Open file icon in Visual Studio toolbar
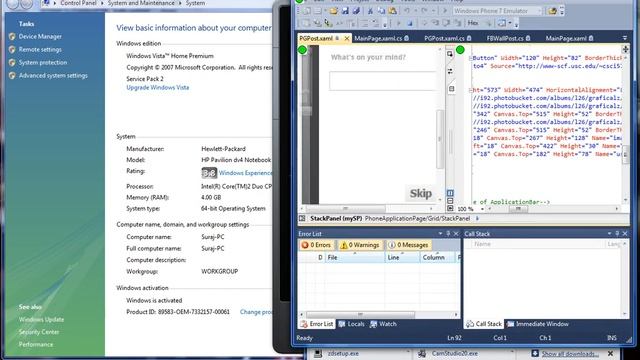The image size is (640, 360). [x=333, y=11]
